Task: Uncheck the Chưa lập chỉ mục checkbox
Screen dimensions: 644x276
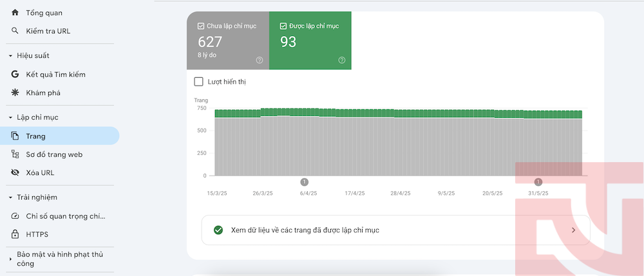Action: (x=201, y=26)
